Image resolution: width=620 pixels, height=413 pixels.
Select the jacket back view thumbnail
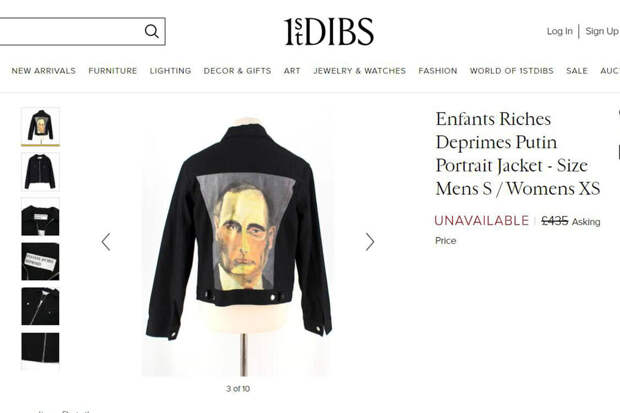[40, 127]
